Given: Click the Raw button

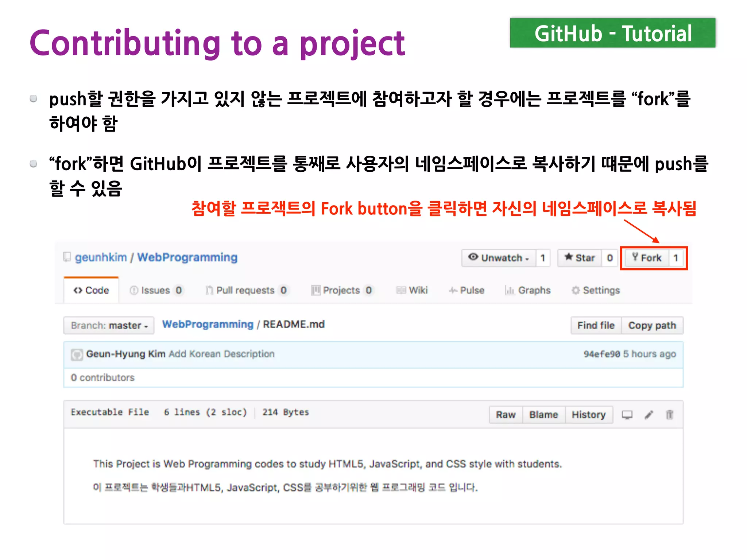Looking at the screenshot, I should (x=506, y=415).
